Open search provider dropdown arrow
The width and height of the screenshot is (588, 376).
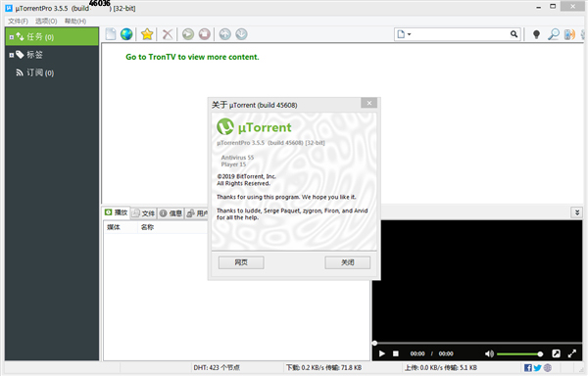coord(409,34)
